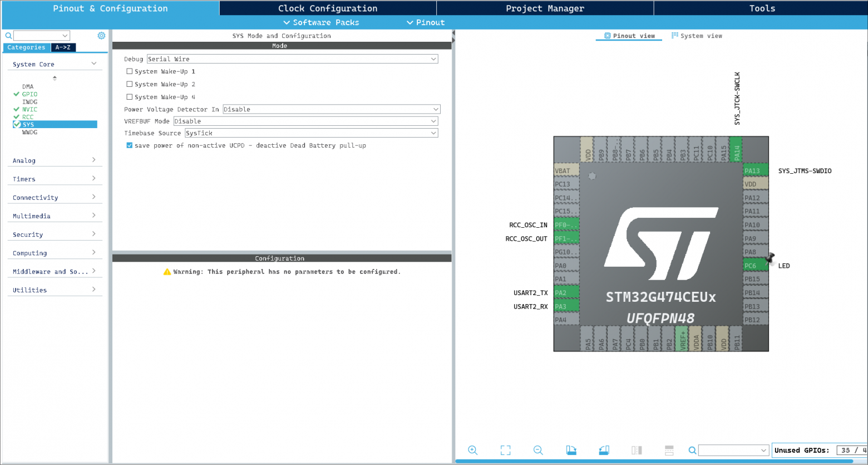Expand the Security category
This screenshot has width=868, height=465.
[x=55, y=234]
